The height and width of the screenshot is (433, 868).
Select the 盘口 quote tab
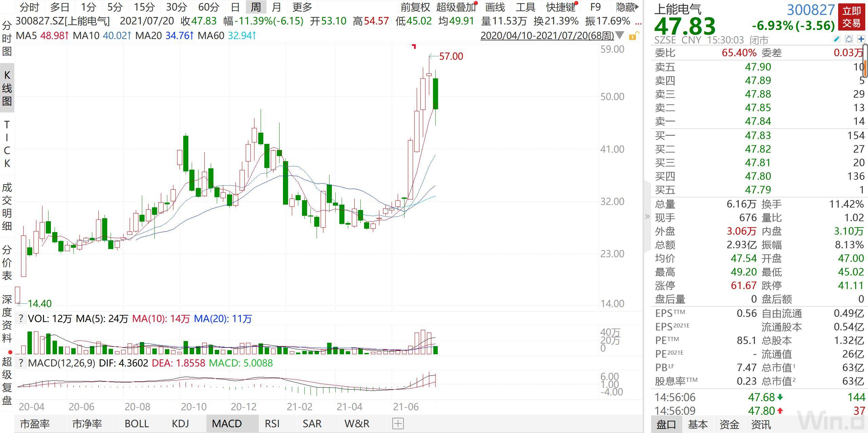(666, 424)
